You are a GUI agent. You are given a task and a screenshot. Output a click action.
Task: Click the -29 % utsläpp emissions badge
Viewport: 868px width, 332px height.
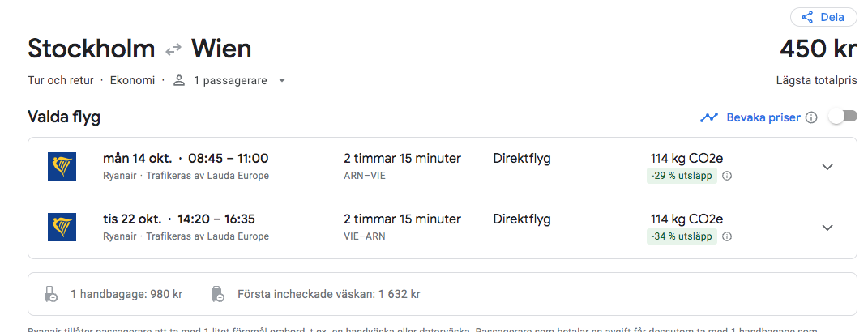click(x=682, y=176)
